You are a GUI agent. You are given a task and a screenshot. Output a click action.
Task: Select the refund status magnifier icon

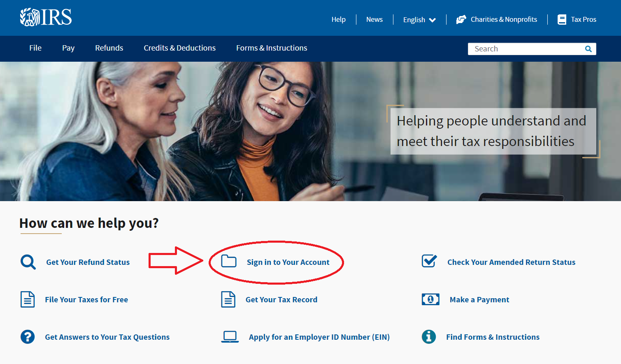click(x=28, y=262)
